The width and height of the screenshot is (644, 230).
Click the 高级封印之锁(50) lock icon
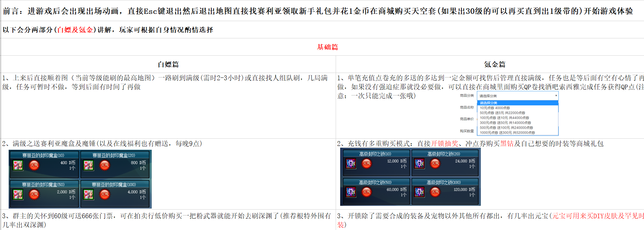[351, 192]
